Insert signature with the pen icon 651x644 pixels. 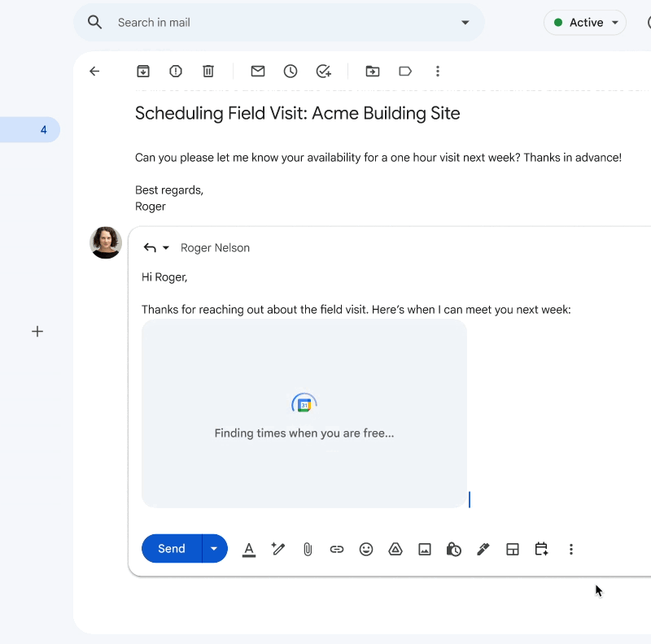click(x=483, y=549)
